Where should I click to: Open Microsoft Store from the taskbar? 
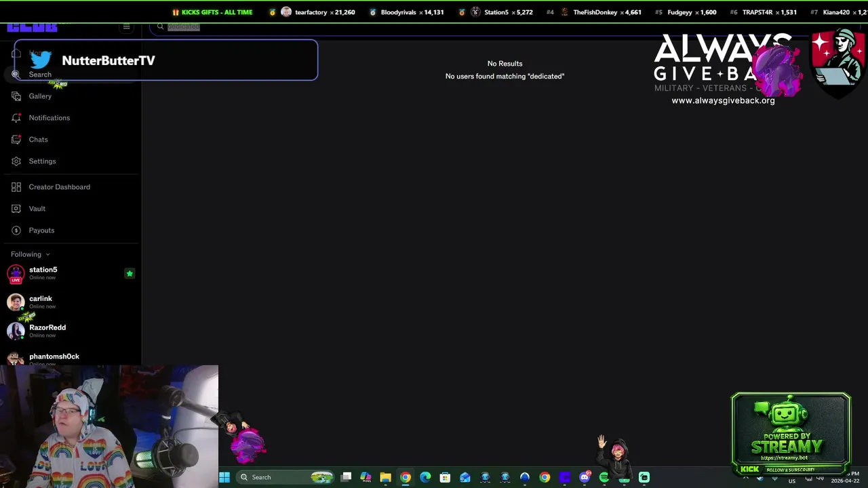[x=445, y=477]
